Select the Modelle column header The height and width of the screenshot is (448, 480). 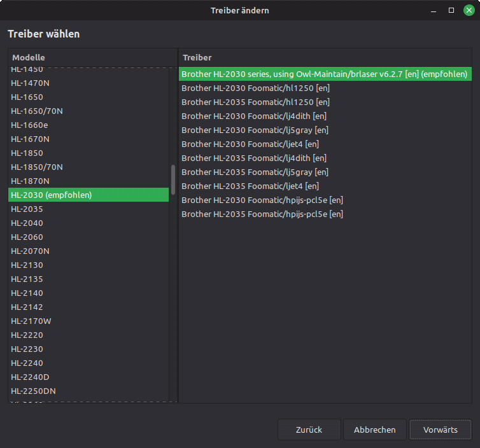point(93,57)
